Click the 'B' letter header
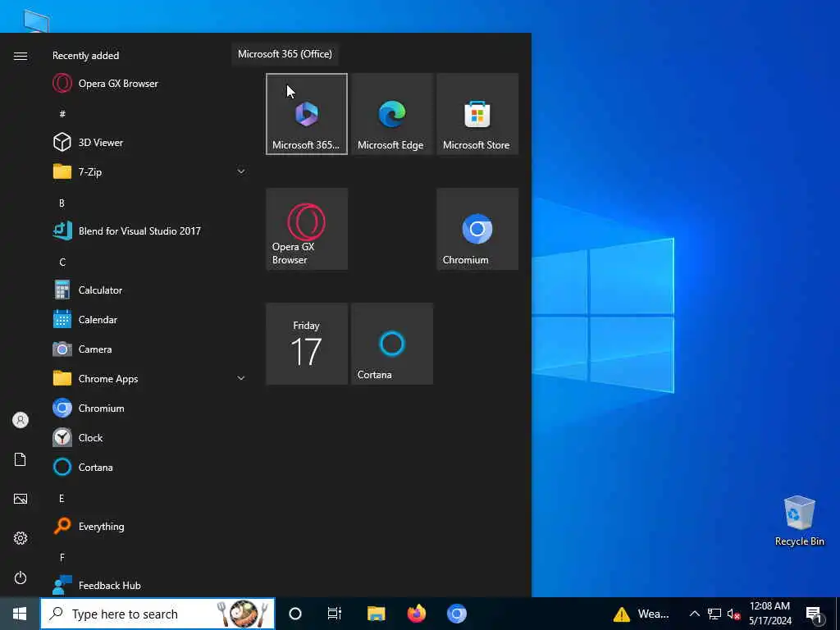 click(62, 203)
